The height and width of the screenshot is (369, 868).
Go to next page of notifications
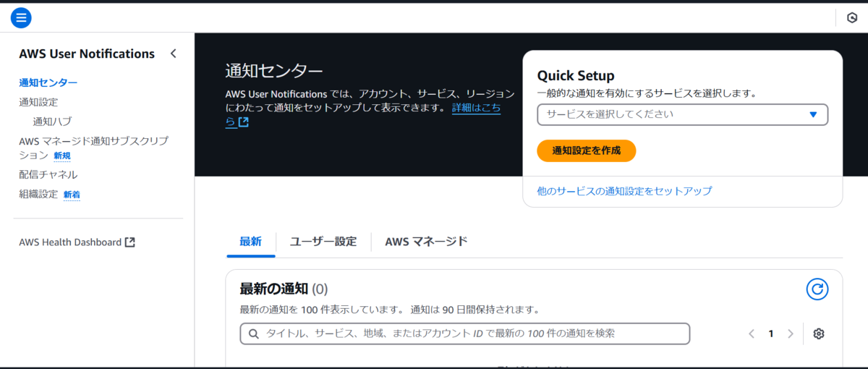coord(790,334)
